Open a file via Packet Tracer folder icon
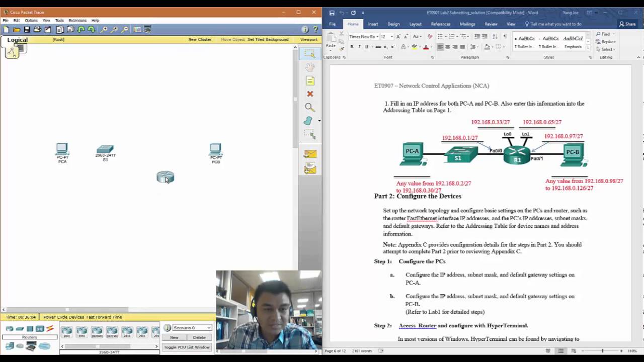Image resolution: width=644 pixels, height=362 pixels. (17, 30)
